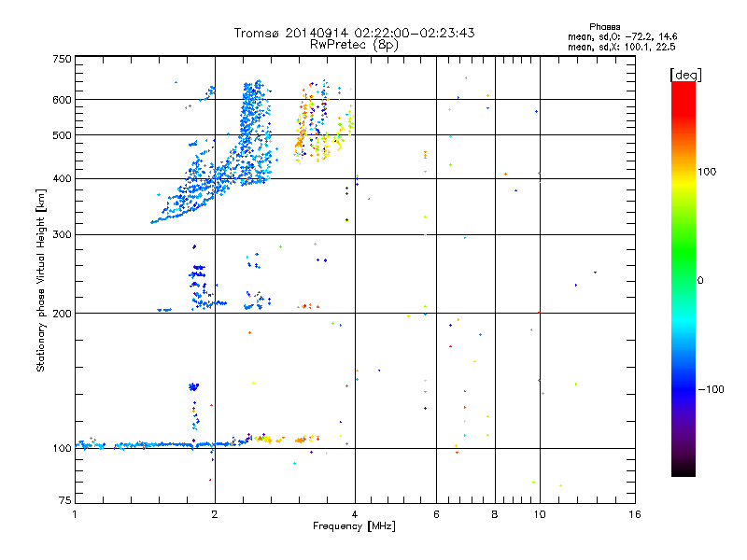
Task: Click the 'Phases' header text
Action: point(604,27)
